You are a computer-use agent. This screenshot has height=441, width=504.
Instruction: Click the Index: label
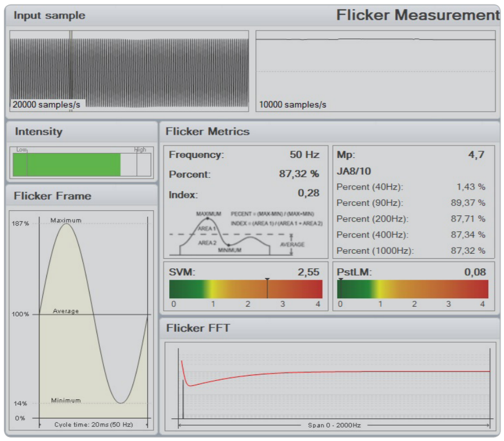coord(183,195)
